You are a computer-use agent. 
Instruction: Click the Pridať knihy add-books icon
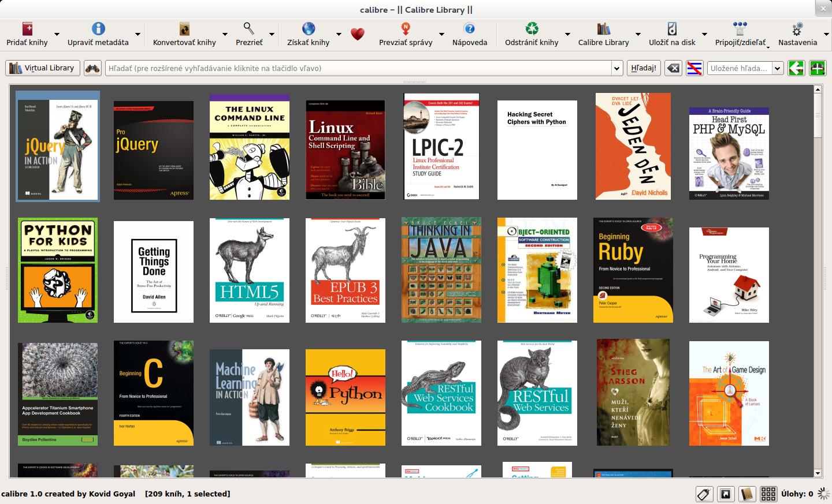click(27, 29)
